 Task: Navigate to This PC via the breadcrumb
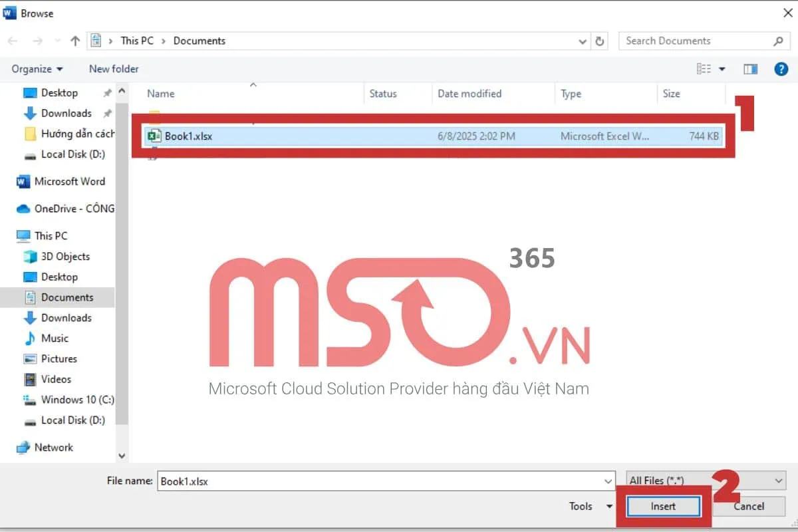(x=136, y=41)
